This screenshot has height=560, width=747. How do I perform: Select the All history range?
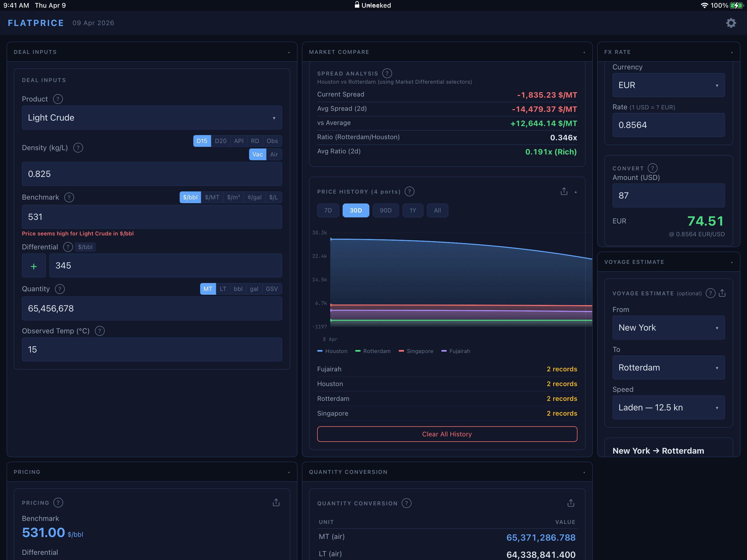click(x=437, y=211)
